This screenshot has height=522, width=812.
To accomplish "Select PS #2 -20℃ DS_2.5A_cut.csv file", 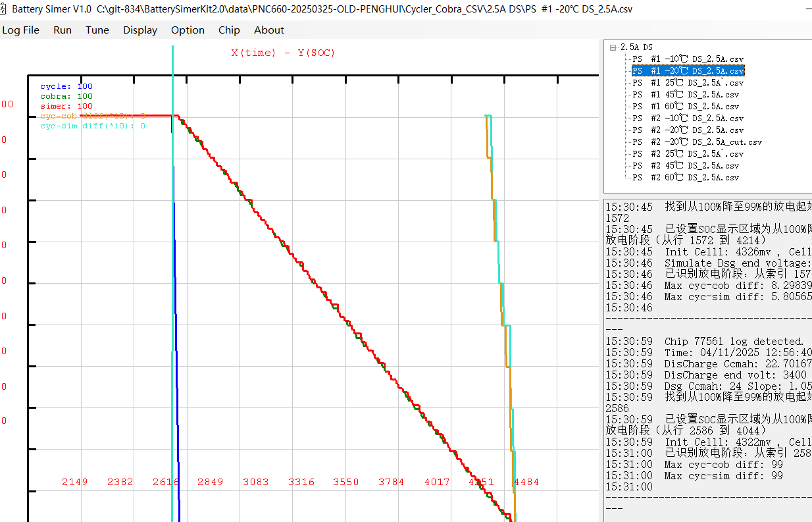I will click(x=698, y=142).
